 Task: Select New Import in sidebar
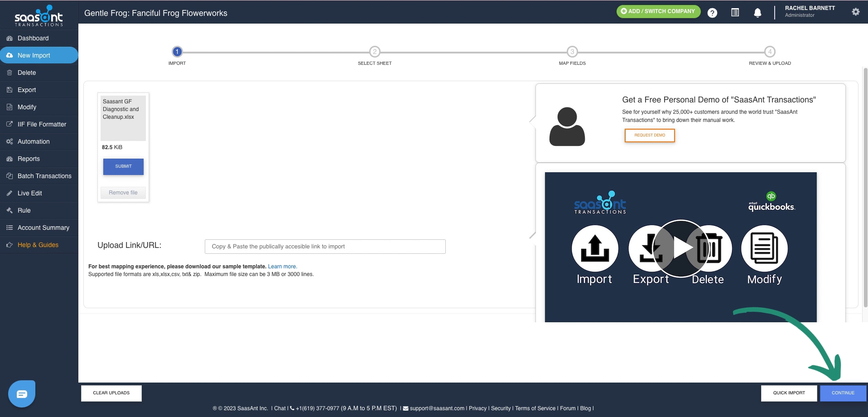point(39,55)
